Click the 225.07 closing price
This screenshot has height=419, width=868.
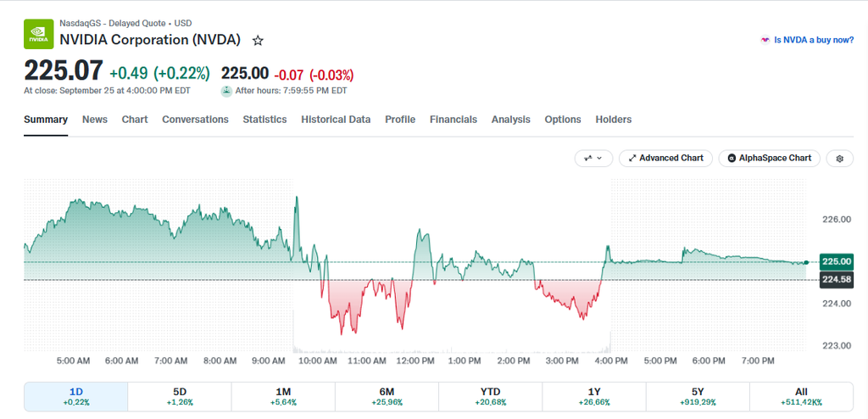[63, 71]
